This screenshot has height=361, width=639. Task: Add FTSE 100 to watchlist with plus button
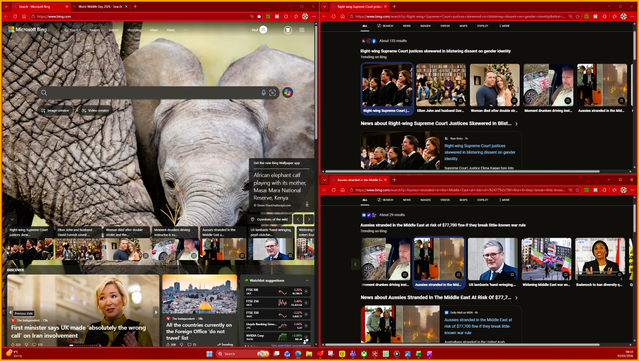[306, 291]
